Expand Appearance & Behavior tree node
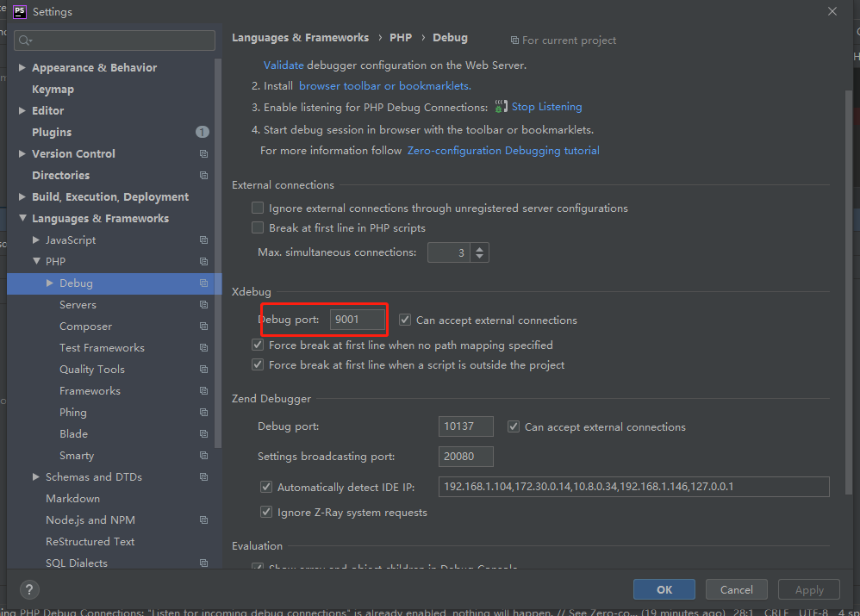Viewport: 860px width, 616px height. [22, 67]
